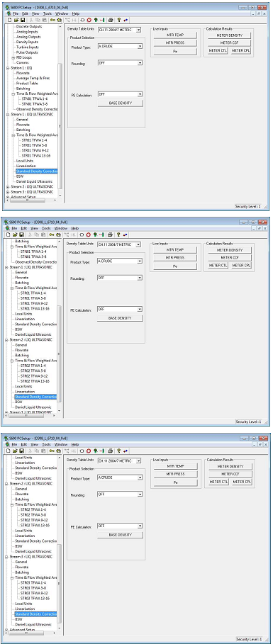Click the Save disk icon in top window toolbar
The width and height of the screenshot is (273, 644).
click(x=22, y=20)
